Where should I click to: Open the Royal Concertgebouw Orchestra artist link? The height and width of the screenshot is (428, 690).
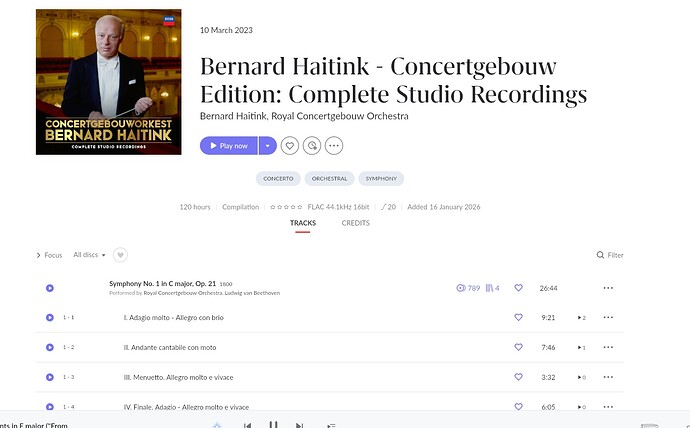click(x=340, y=116)
